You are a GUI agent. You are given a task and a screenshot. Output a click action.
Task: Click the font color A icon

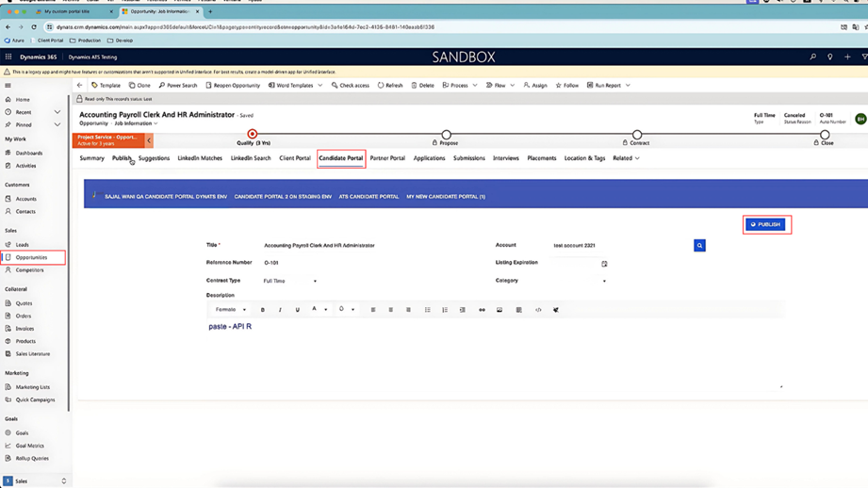coord(315,309)
